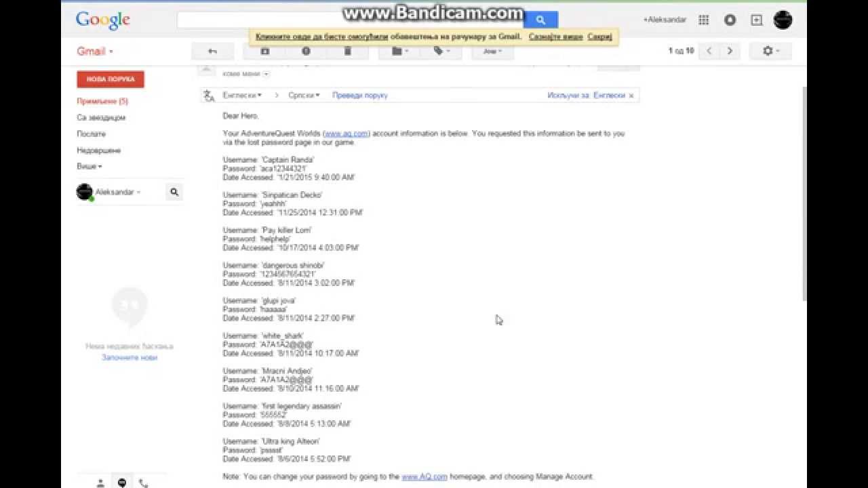The height and width of the screenshot is (488, 868).
Task: Go back to inbox with arrow button
Action: point(212,51)
